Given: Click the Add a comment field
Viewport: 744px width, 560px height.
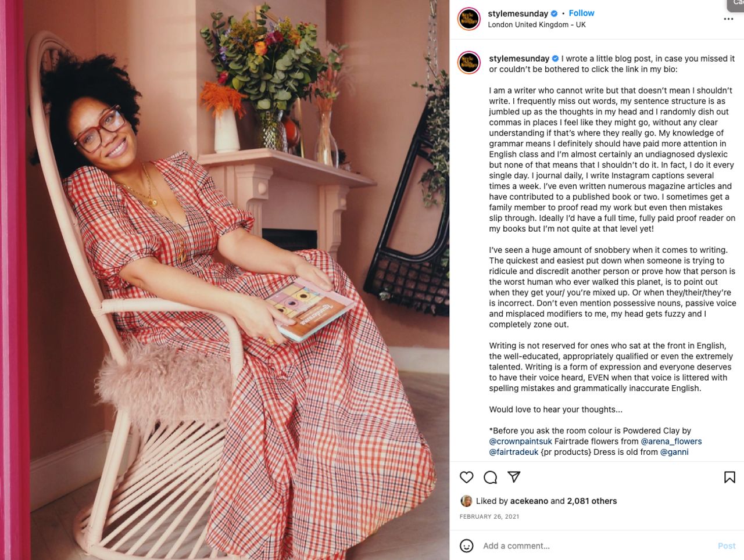Looking at the screenshot, I should click(596, 546).
